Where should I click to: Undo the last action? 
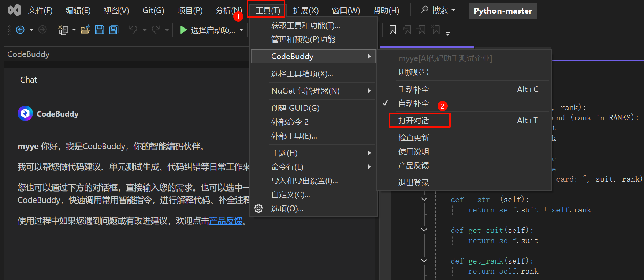[133, 30]
